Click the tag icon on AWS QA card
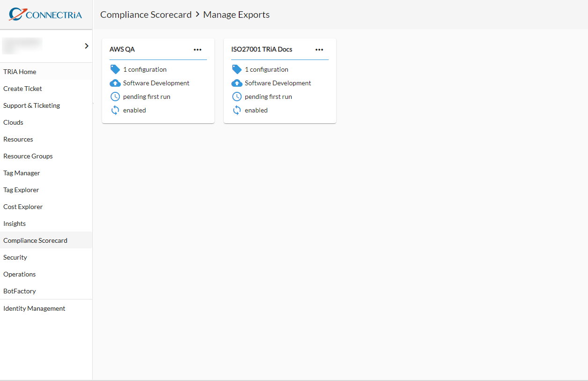The height and width of the screenshot is (381, 588). [115, 69]
